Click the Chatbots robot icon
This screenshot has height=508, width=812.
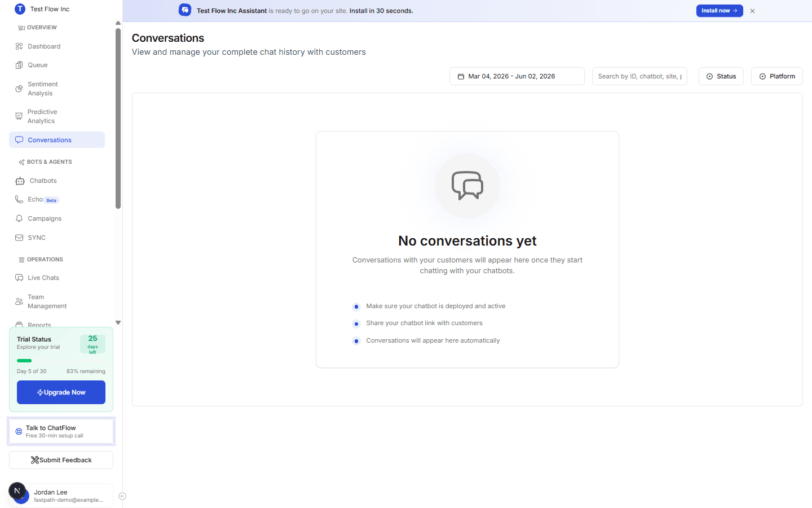click(20, 181)
